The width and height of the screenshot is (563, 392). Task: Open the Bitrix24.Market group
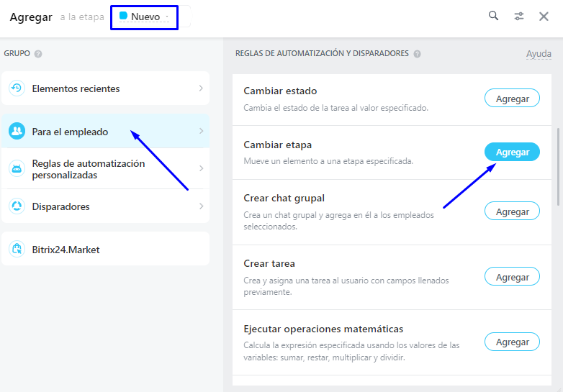click(x=66, y=250)
